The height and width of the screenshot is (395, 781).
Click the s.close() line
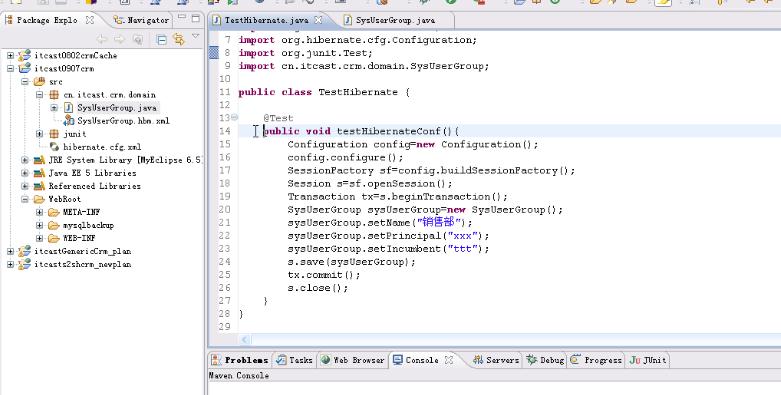(318, 287)
